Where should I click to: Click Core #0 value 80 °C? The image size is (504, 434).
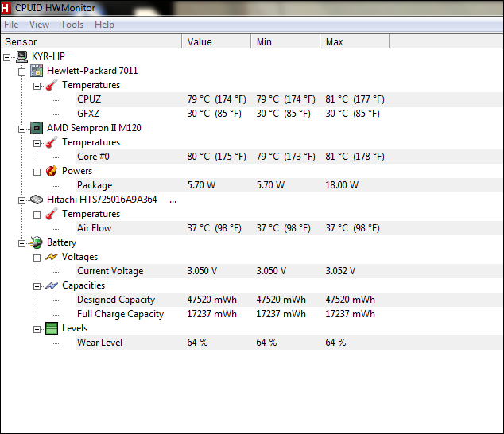pyautogui.click(x=217, y=157)
